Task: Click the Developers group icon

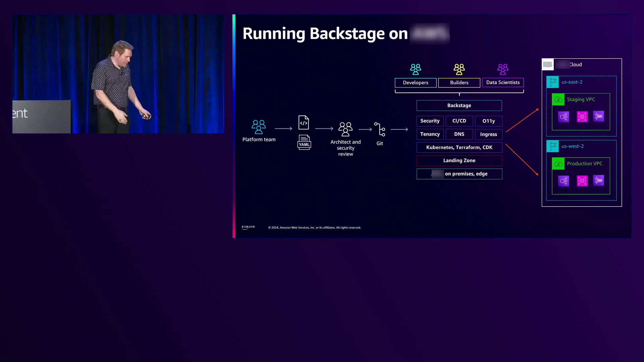Action: [x=416, y=69]
